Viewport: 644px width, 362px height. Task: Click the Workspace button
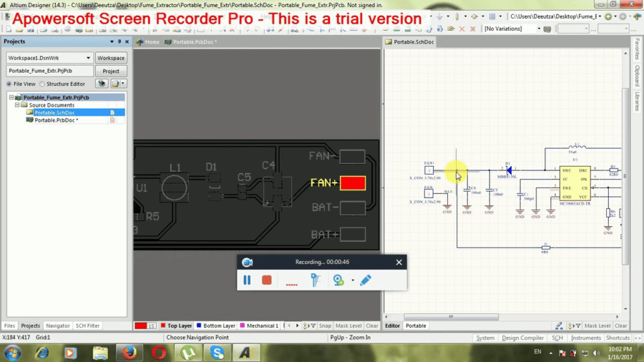tap(111, 58)
